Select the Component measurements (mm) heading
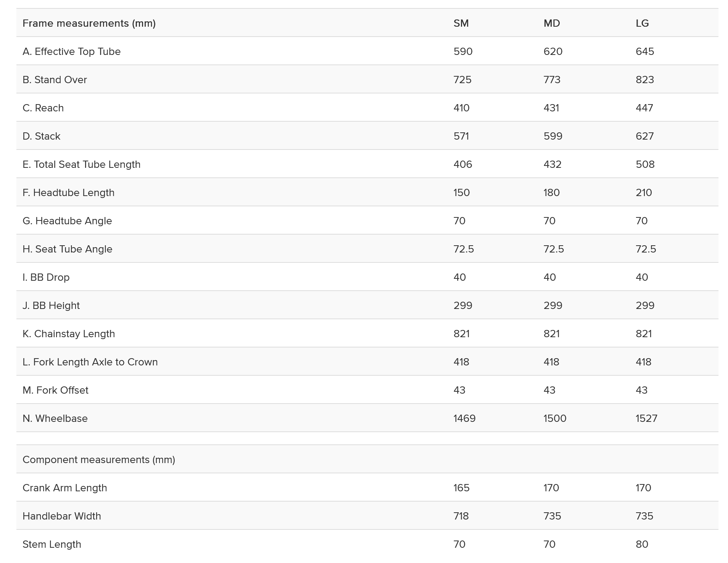This screenshot has width=728, height=563. 99,460
